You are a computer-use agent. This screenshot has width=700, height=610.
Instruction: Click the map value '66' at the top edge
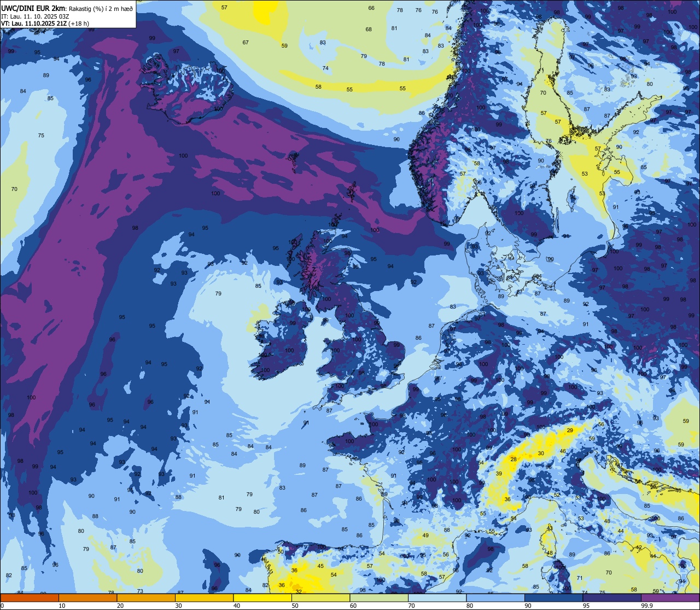[x=371, y=8]
